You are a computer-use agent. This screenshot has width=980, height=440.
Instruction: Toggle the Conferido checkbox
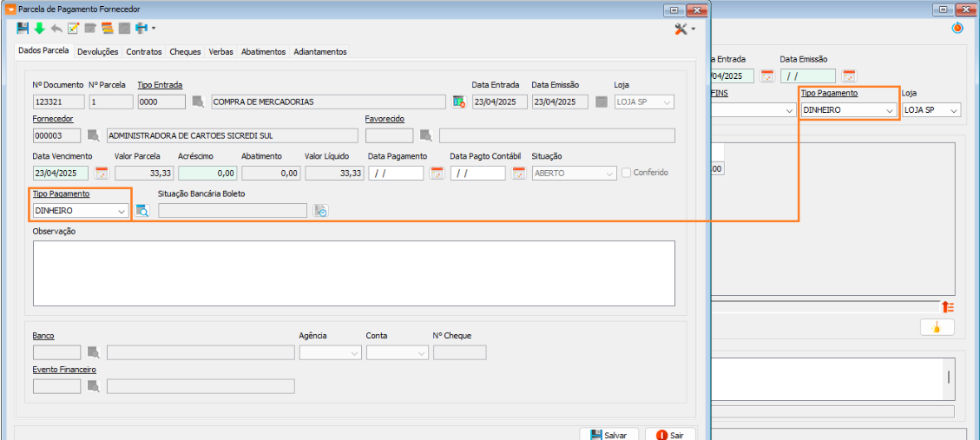pos(626,173)
